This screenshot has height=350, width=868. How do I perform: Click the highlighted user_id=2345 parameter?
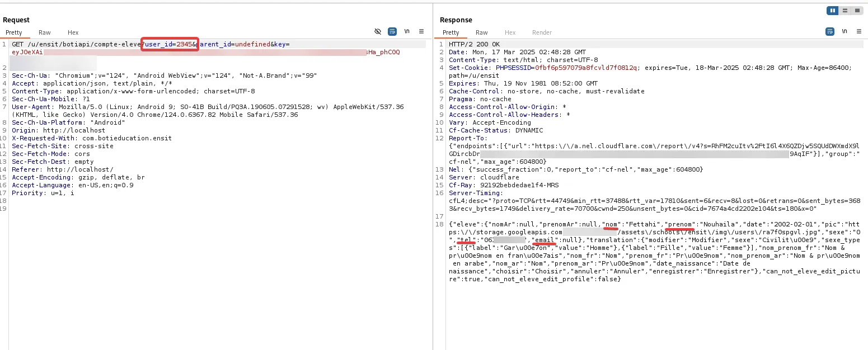click(170, 44)
